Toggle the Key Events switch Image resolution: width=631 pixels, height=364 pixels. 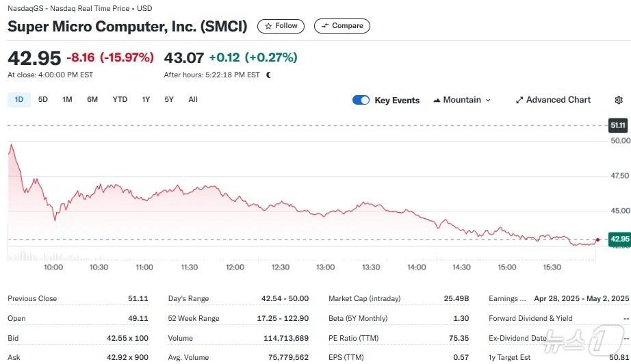361,100
